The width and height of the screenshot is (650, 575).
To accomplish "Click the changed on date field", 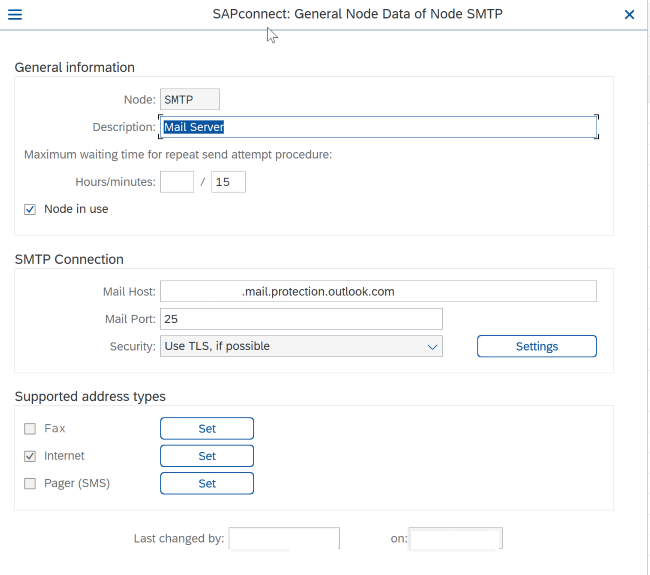I will pyautogui.click(x=456, y=538).
